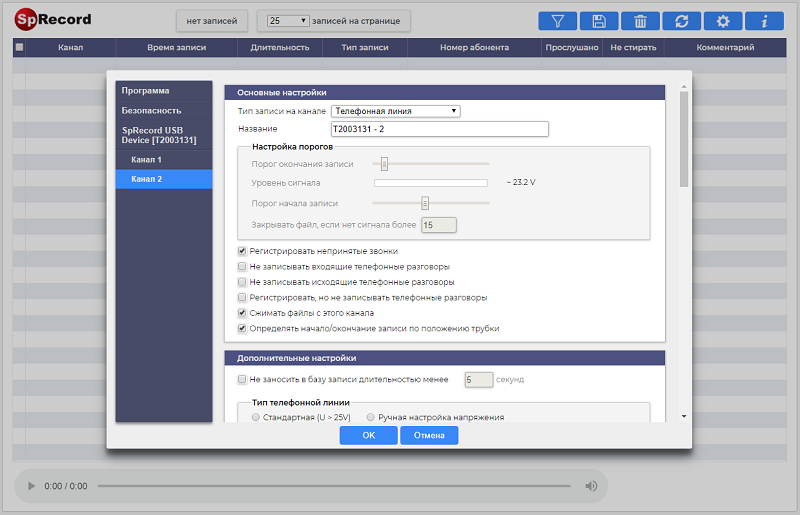Select 'Ручная настройка напряжения' radio button
Screen dimensions: 800x515
pos(371,417)
